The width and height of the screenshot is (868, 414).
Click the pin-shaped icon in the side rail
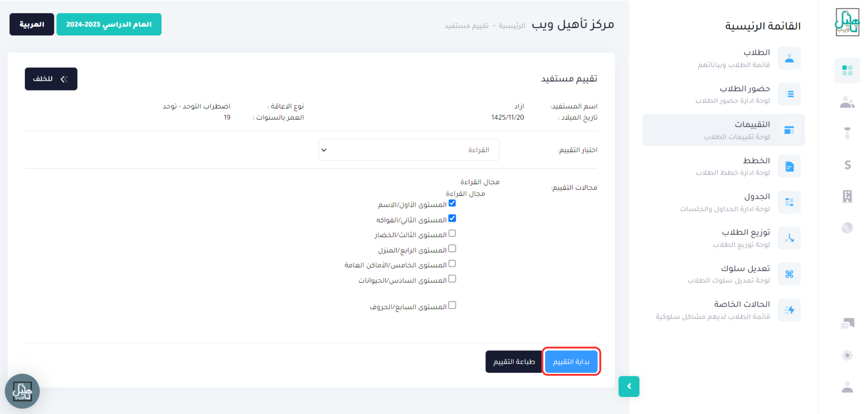click(847, 133)
